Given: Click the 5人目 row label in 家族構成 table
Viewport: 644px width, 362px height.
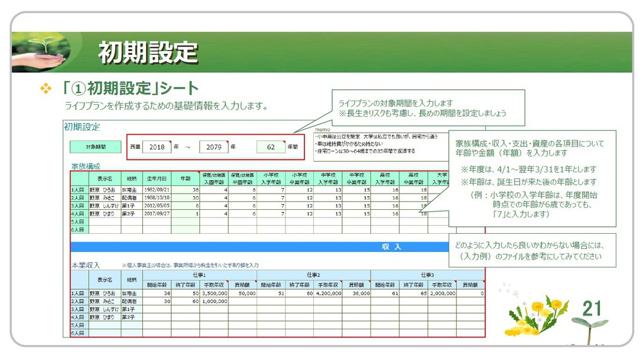Looking at the screenshot, I should point(80,222).
